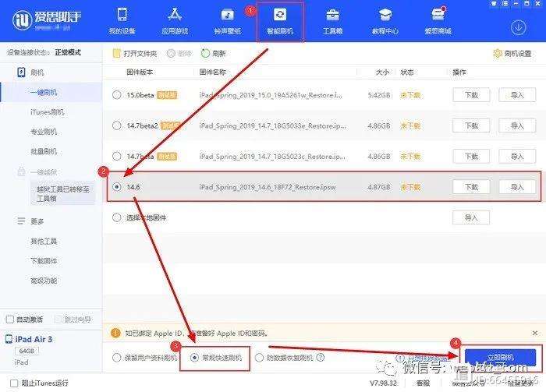
Task: Open the 教程中心 tutorial center
Action: click(385, 21)
